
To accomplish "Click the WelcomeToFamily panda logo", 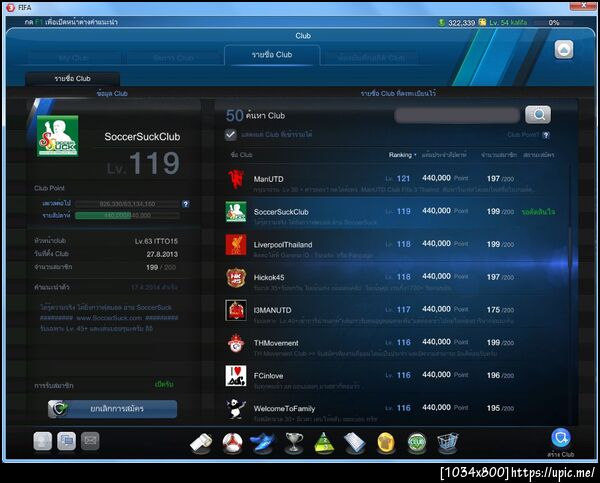I will click(236, 408).
